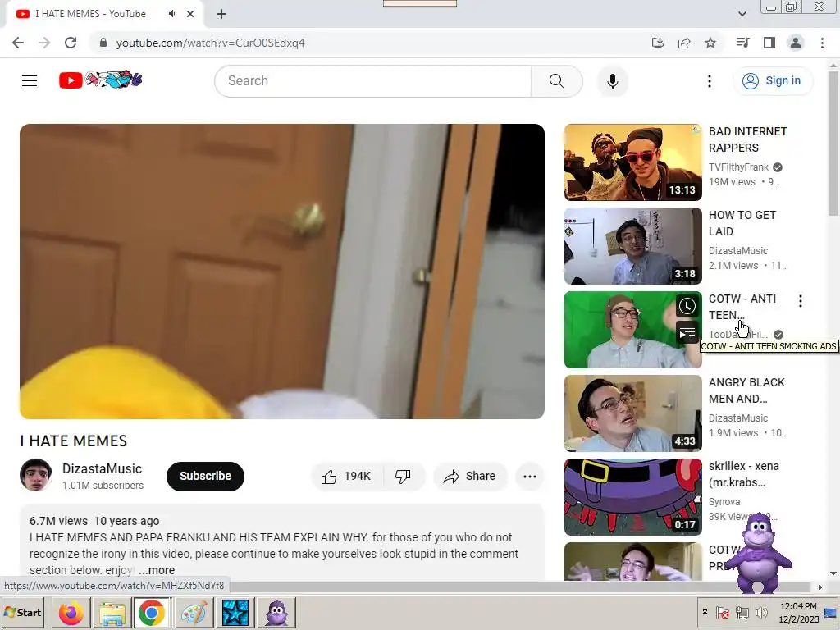The height and width of the screenshot is (630, 840).
Task: Open YouTube settings three-dot menu
Action: 710,81
